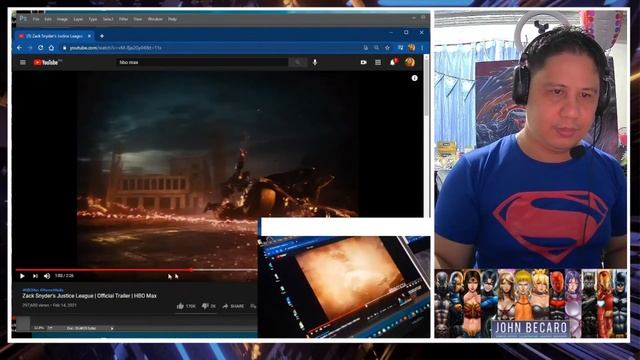Open Photoshop Help menu
This screenshot has width=640, height=360.
click(173, 19)
